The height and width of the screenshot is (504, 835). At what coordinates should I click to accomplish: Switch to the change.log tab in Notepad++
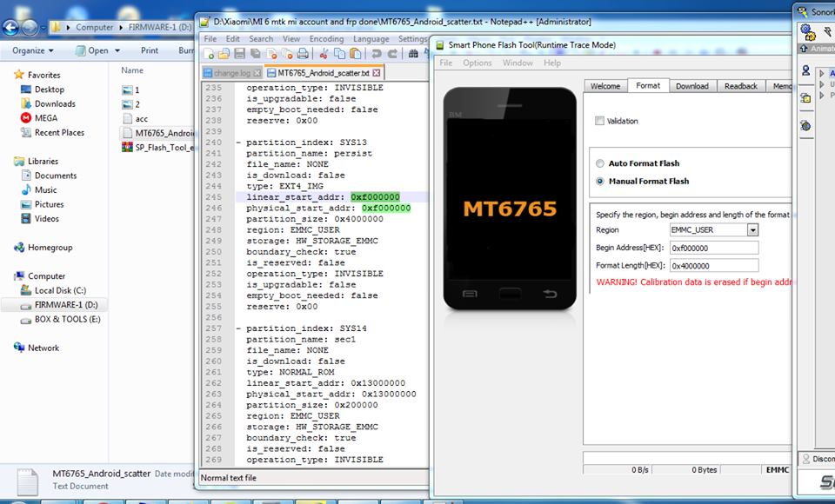[232, 73]
